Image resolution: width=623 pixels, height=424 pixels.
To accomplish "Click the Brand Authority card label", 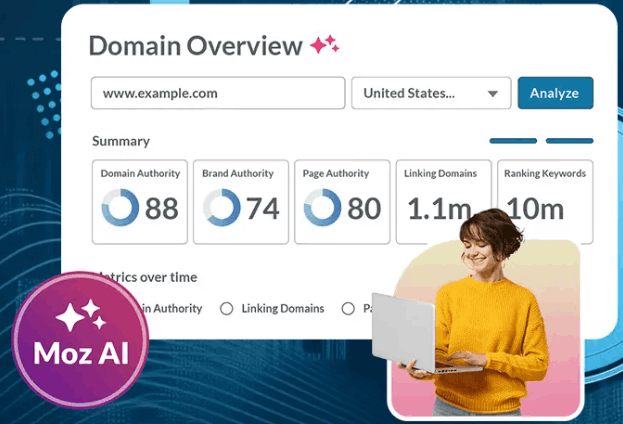I will tap(238, 173).
